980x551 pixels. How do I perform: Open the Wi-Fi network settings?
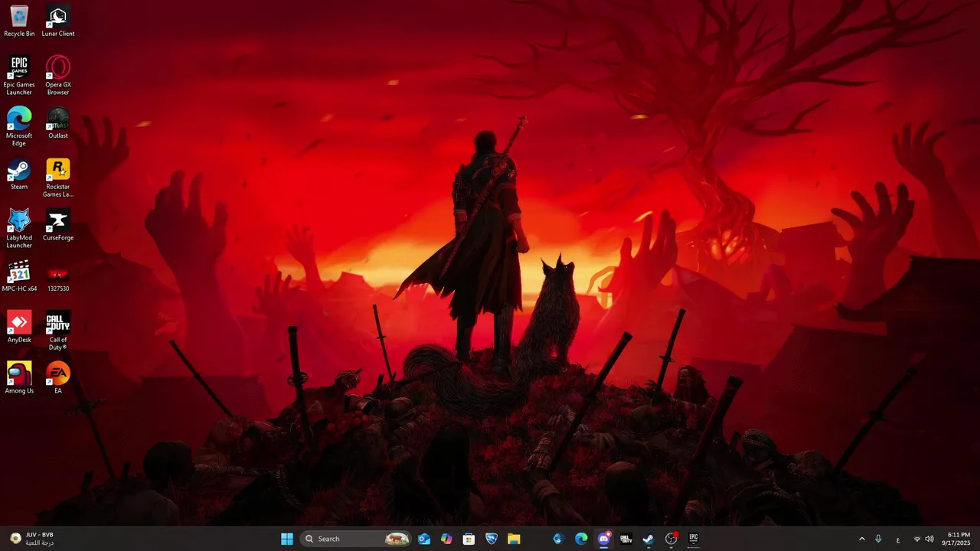pyautogui.click(x=917, y=539)
